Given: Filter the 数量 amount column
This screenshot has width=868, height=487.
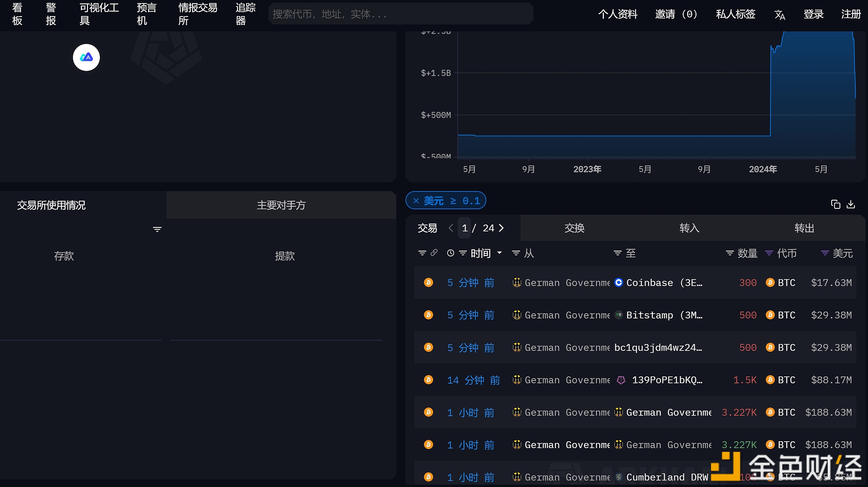Looking at the screenshot, I should click(x=730, y=253).
